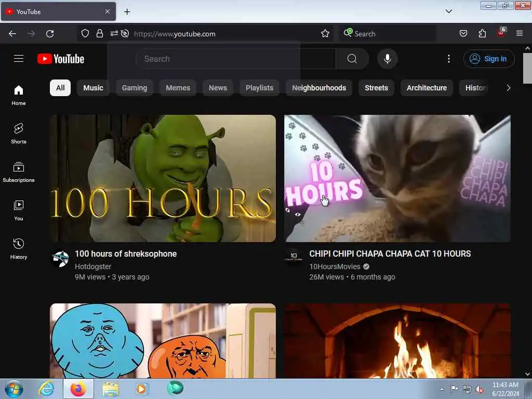Open Hotdogster channel name link
This screenshot has width=532, height=399.
click(x=93, y=267)
